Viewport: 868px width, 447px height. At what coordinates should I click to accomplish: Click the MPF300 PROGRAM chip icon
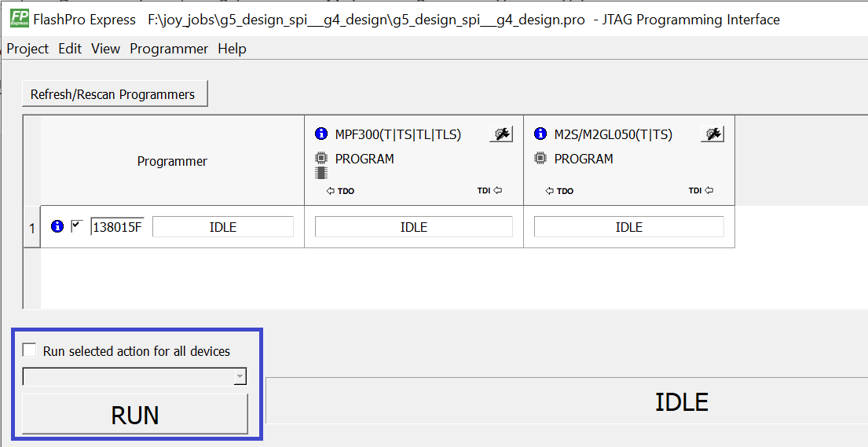click(x=320, y=159)
